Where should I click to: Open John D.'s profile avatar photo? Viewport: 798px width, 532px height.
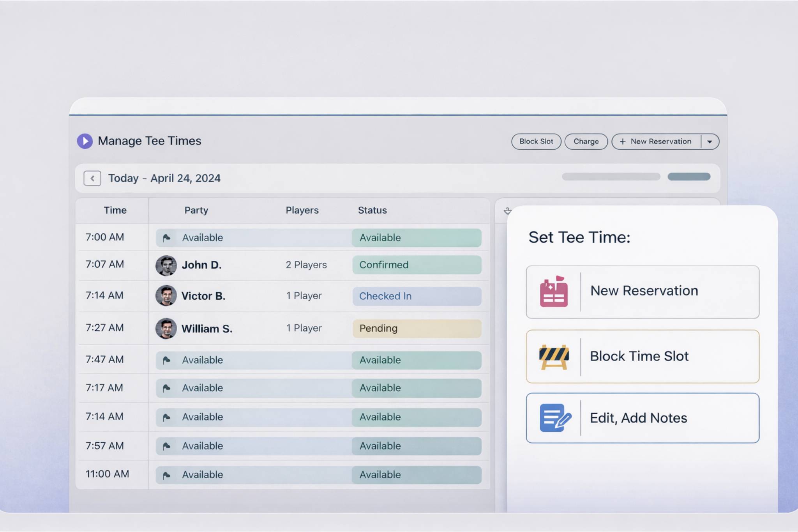(166, 265)
